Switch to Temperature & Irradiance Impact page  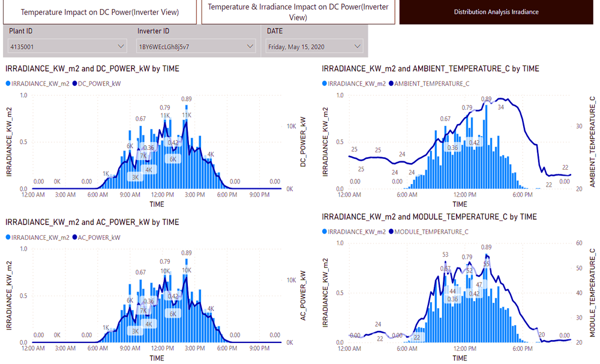[x=298, y=12]
